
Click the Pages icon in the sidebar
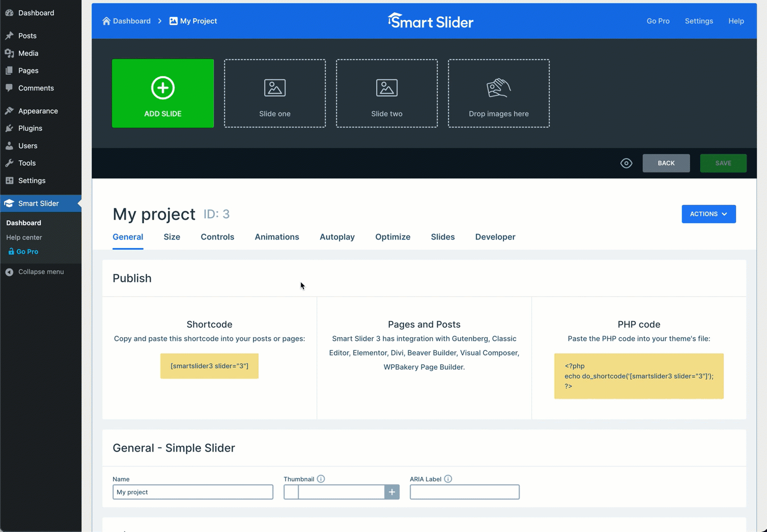(9, 71)
